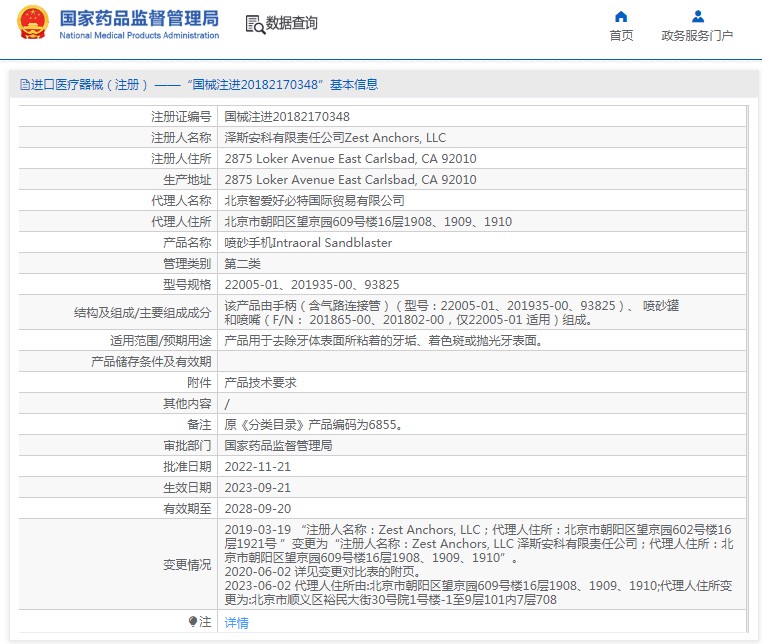The image size is (762, 644).
Task: Click 国家药品监督管理局 site title
Action: coord(139,18)
